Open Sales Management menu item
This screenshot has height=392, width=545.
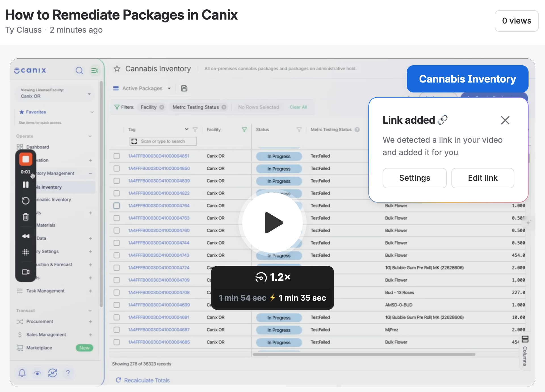click(x=46, y=335)
